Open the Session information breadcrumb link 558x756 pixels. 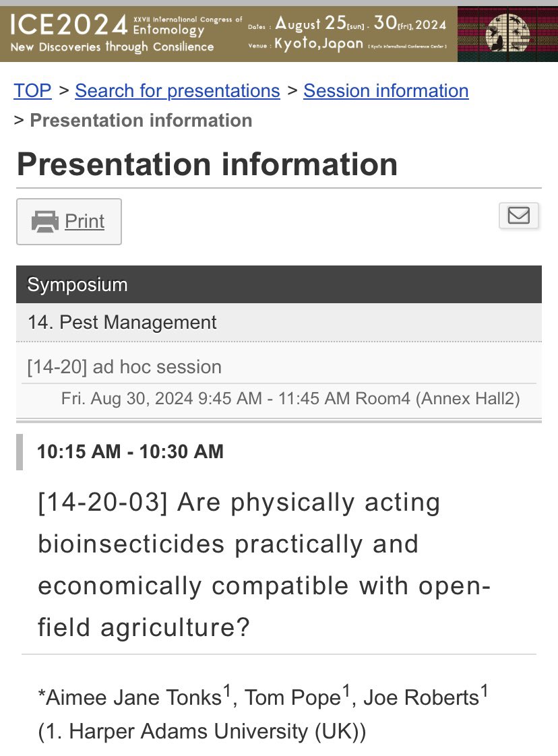pyautogui.click(x=386, y=91)
